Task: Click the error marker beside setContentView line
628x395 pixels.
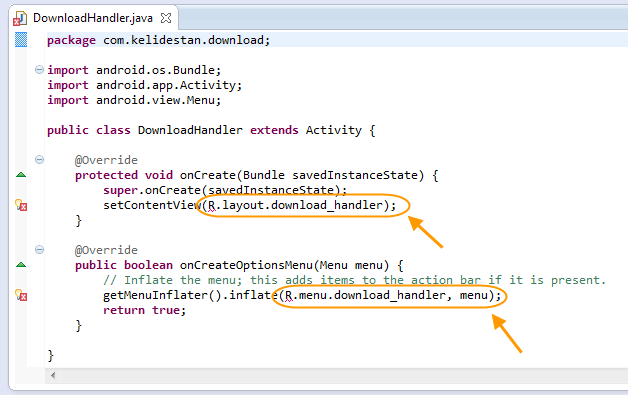Action: pyautogui.click(x=21, y=205)
